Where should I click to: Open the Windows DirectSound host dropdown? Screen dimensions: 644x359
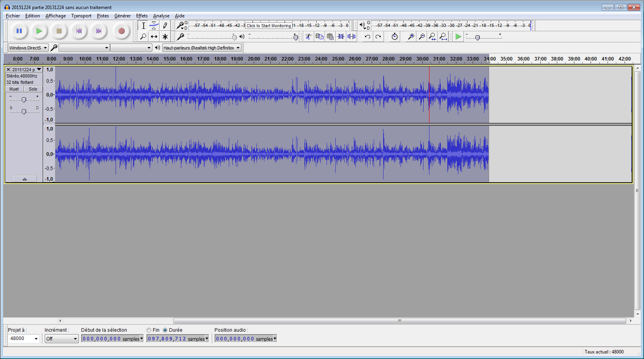tap(28, 48)
